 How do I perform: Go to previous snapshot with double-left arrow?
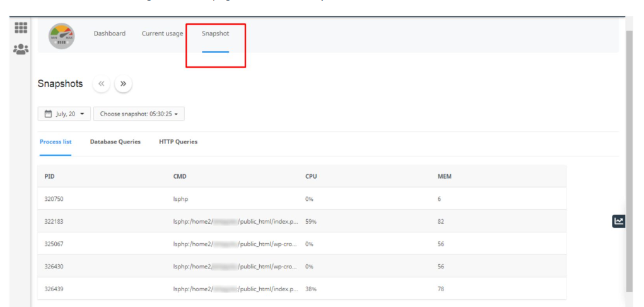point(102,83)
